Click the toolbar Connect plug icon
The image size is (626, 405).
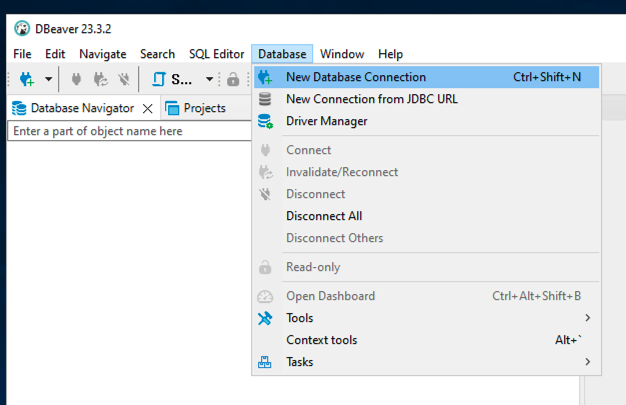[x=76, y=79]
